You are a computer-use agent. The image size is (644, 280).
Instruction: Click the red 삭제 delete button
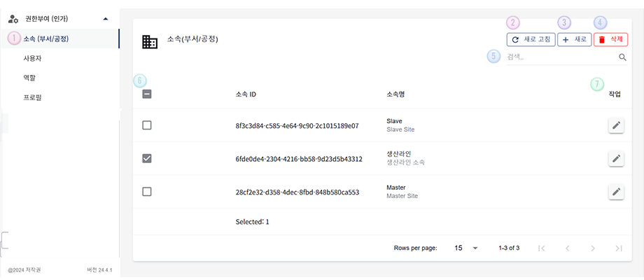point(610,40)
